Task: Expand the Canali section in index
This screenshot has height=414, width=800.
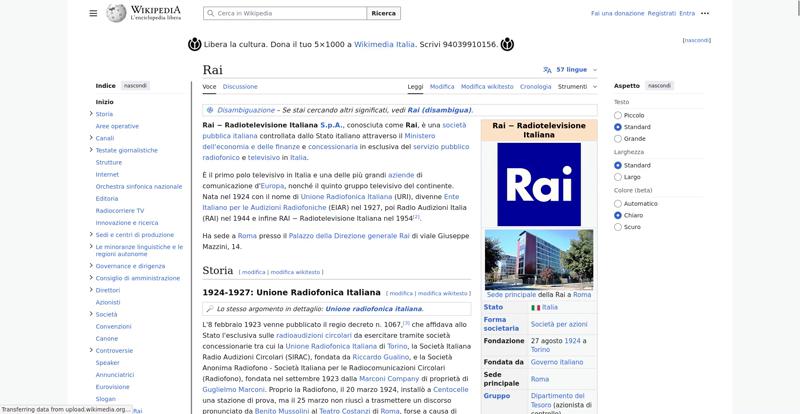Action: (91, 138)
